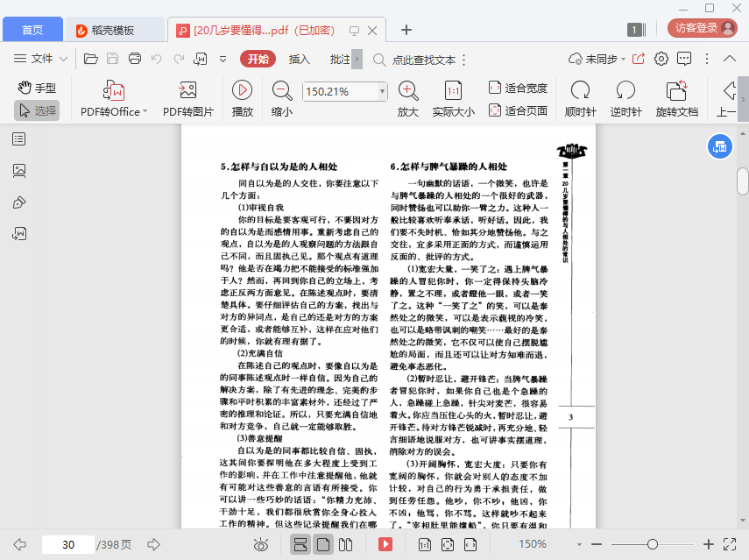Rotate page counterclockwise with 逆时针

click(625, 90)
